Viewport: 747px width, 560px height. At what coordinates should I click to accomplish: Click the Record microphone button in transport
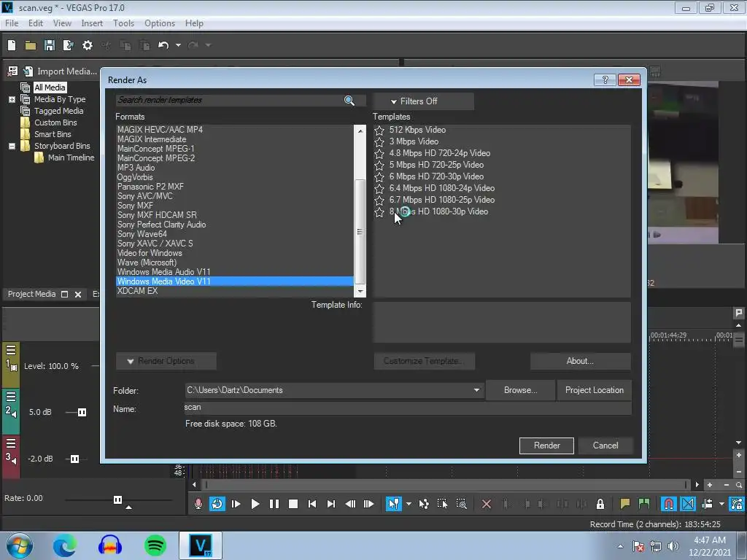(x=198, y=504)
